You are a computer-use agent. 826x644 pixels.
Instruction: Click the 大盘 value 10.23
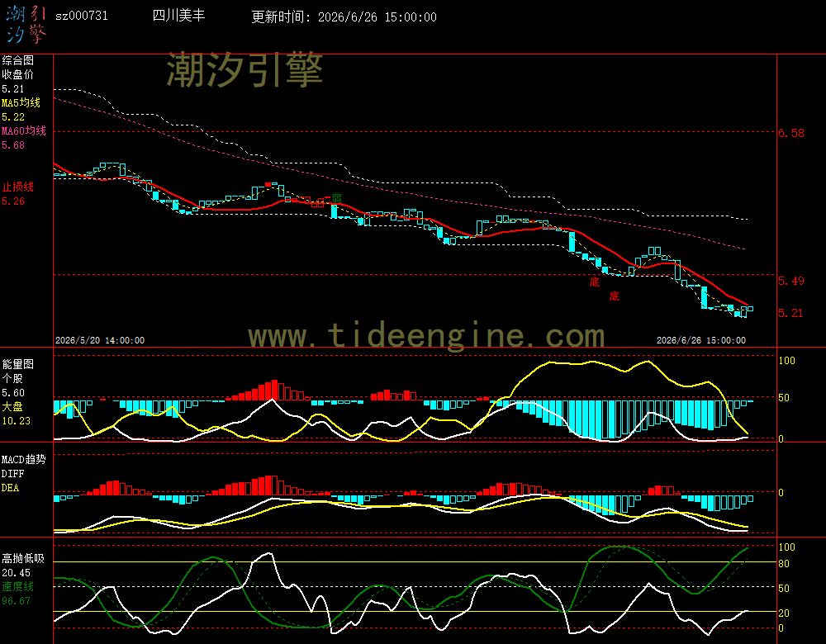(16, 421)
